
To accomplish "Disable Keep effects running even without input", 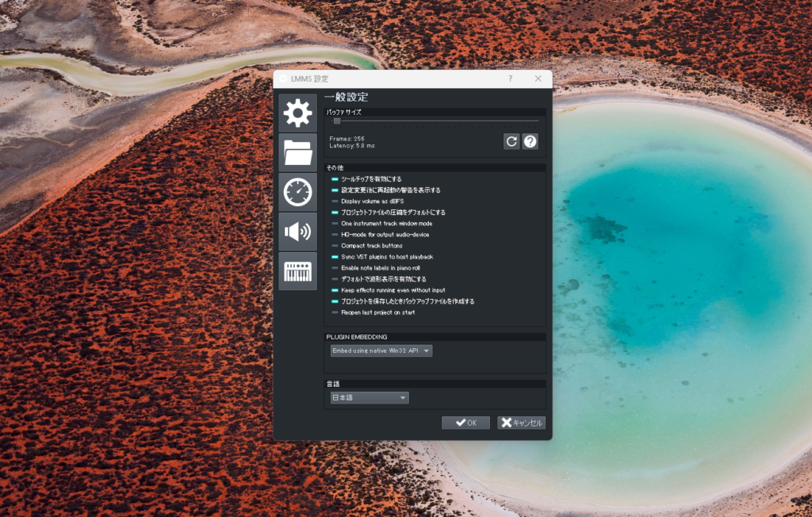I will 335,290.
